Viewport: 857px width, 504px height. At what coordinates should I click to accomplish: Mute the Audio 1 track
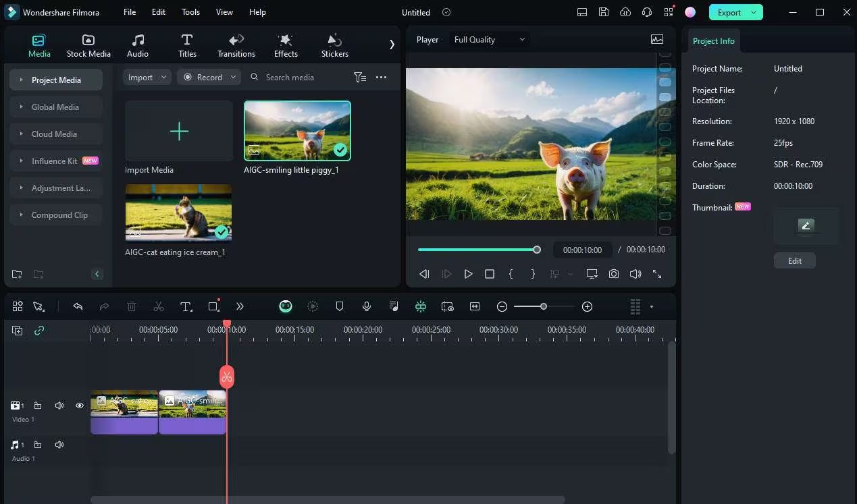pyautogui.click(x=59, y=445)
